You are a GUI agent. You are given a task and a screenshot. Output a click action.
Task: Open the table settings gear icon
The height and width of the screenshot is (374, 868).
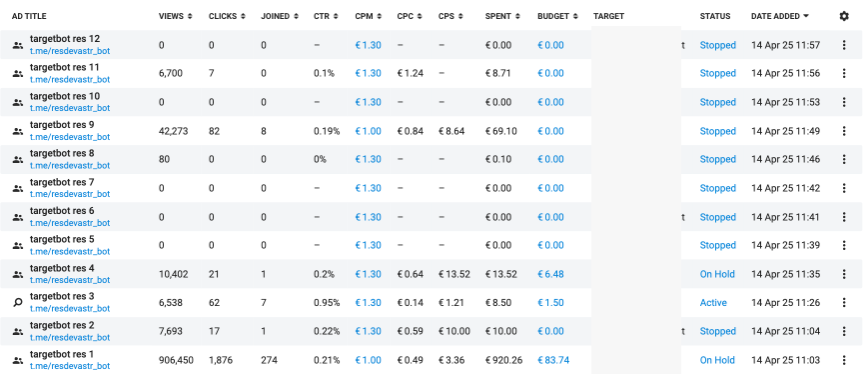pos(844,16)
